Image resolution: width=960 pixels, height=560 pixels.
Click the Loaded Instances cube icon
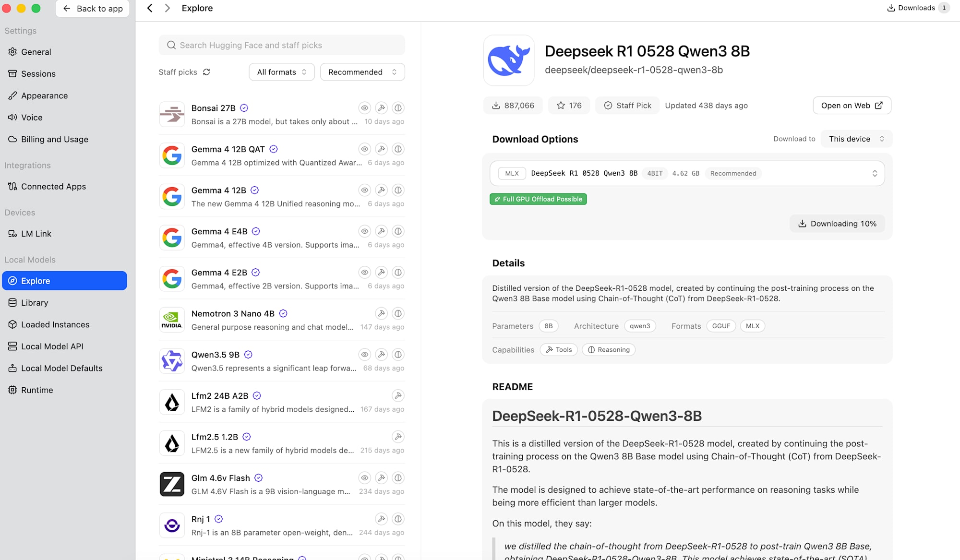[x=12, y=324]
